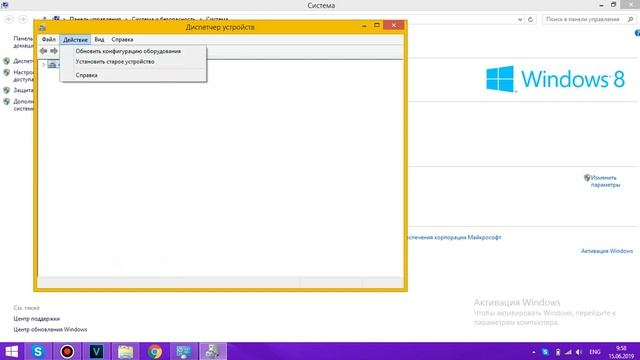Screen dimensions: 640x360
Task: Show hidden tray icons arrow
Action: tap(533, 352)
